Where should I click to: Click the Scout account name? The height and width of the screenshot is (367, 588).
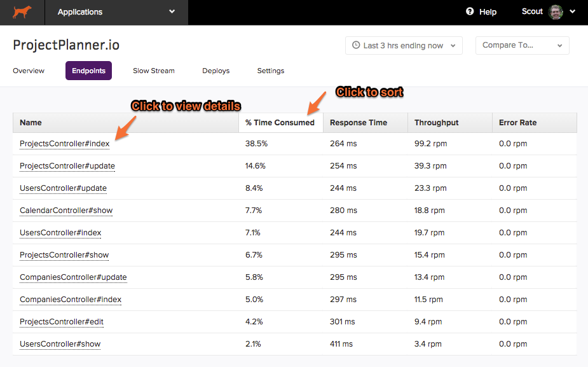(x=532, y=11)
